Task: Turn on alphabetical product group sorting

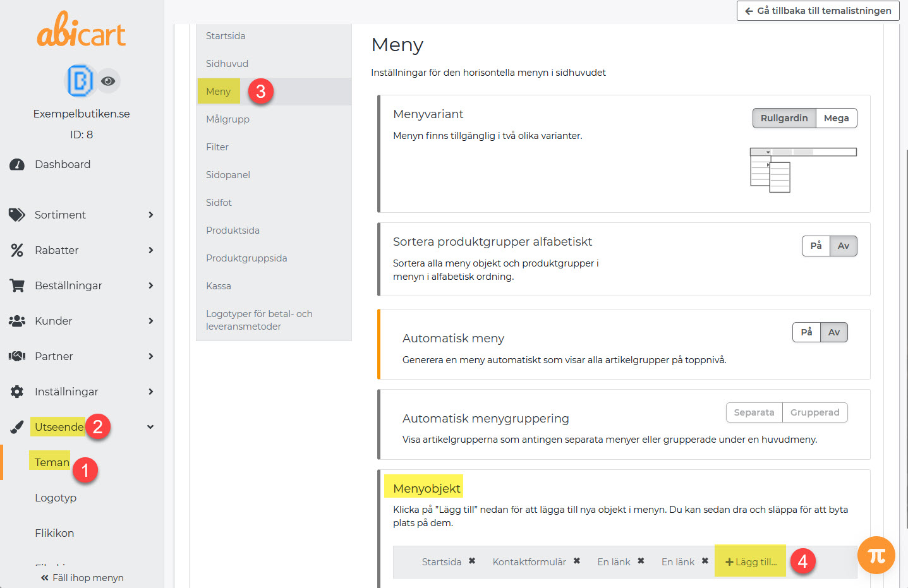Action: pyautogui.click(x=816, y=246)
